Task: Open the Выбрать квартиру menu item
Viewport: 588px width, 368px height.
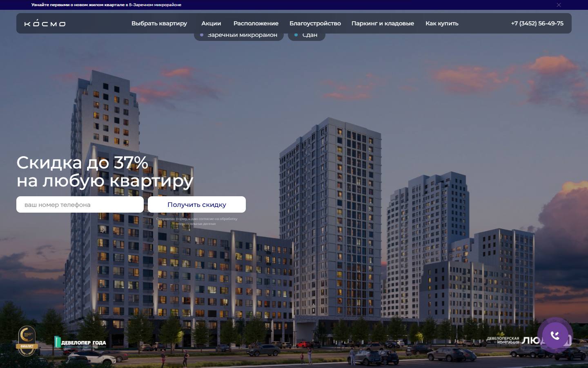Action: pos(159,23)
